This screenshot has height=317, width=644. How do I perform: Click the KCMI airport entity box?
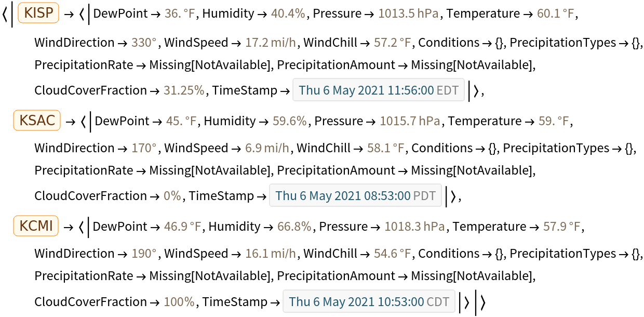[x=36, y=227]
